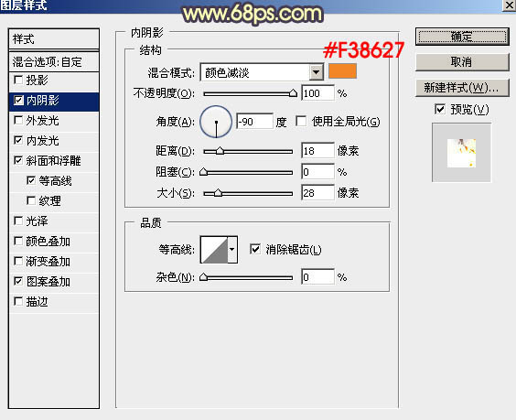Close the 图层样式 dialog
The image size is (516, 420).
pos(509,5)
